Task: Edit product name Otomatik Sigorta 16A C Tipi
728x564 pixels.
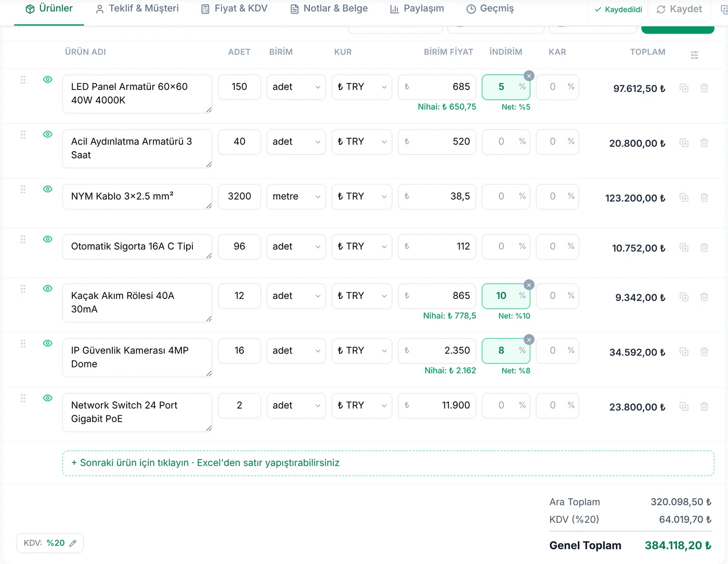Action: tap(137, 246)
